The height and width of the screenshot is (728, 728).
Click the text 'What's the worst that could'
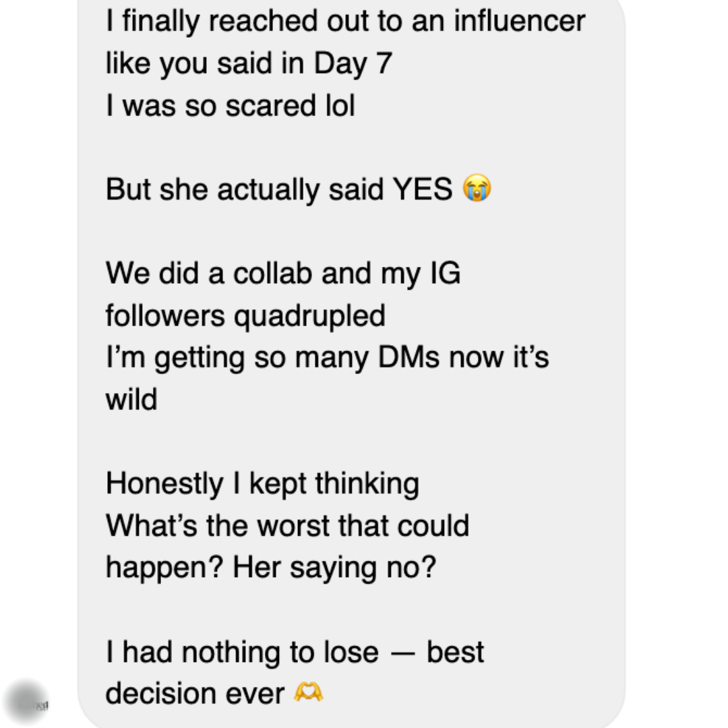coord(287,526)
